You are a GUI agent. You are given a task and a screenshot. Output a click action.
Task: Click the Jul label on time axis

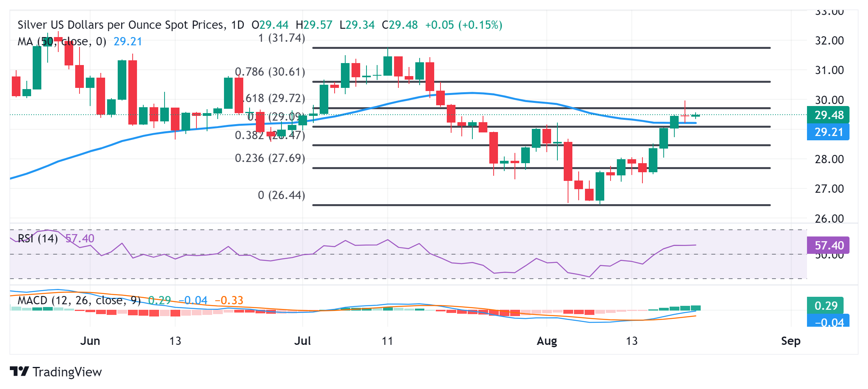coord(302,341)
